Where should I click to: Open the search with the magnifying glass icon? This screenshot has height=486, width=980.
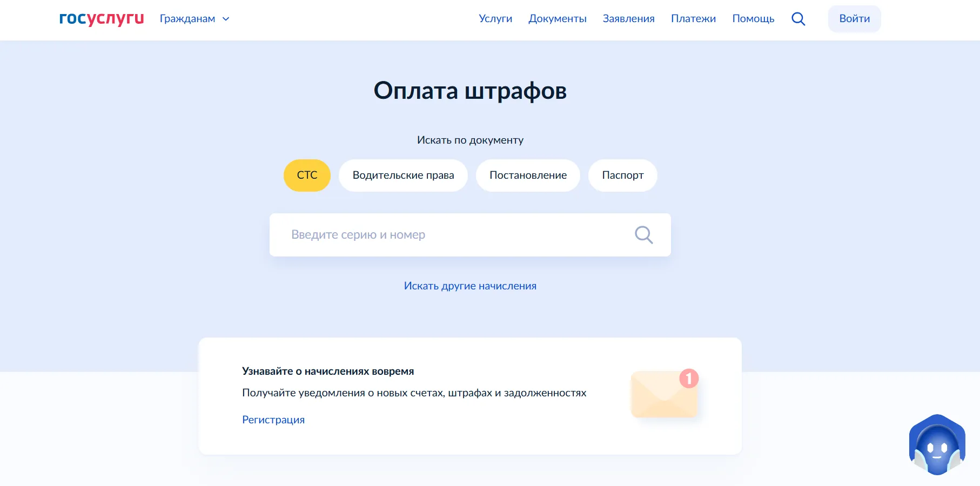pos(798,18)
